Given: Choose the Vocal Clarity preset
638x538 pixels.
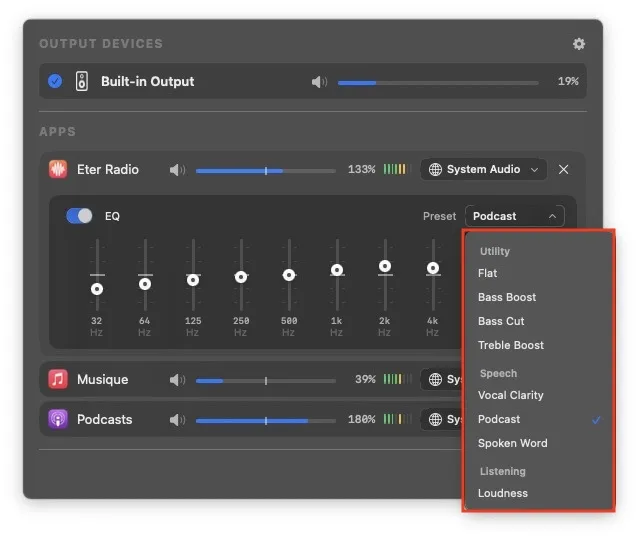Looking at the screenshot, I should (539, 395).
